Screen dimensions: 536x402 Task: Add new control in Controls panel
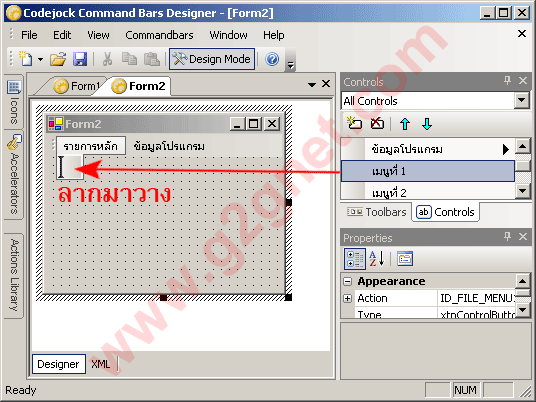(354, 123)
